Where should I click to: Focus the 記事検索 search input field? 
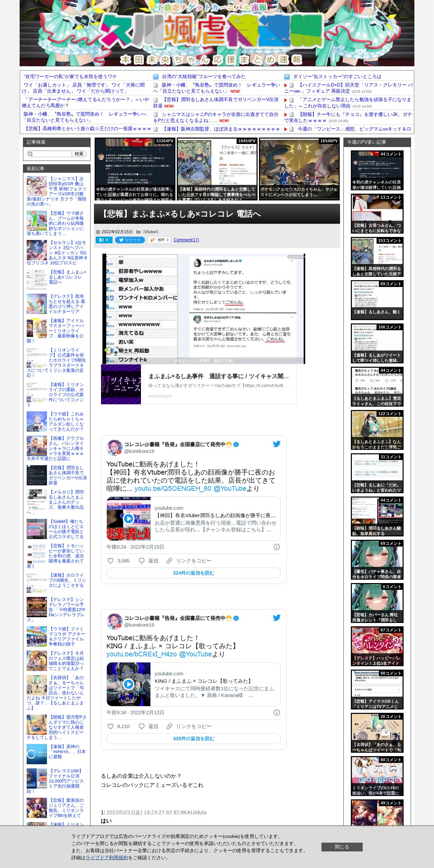[x=49, y=154]
